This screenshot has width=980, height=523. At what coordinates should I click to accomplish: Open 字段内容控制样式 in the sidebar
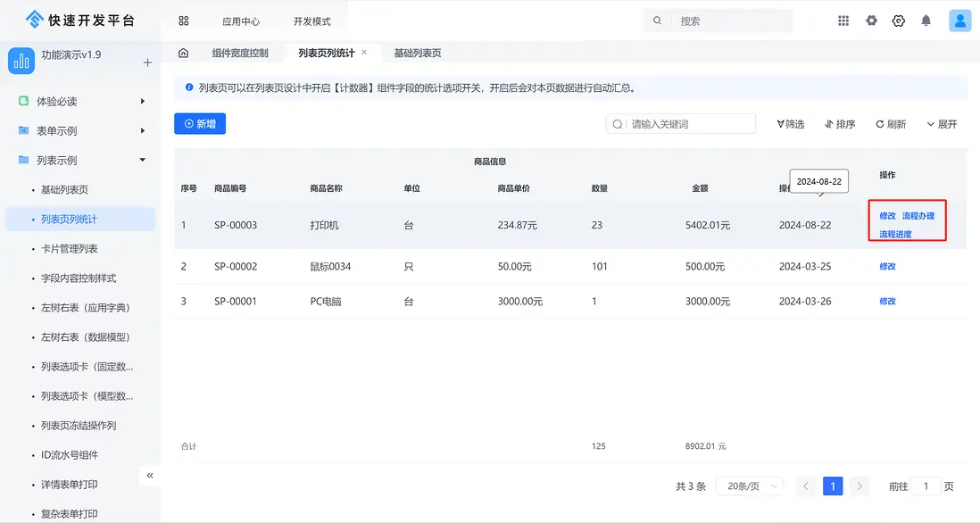pos(80,278)
